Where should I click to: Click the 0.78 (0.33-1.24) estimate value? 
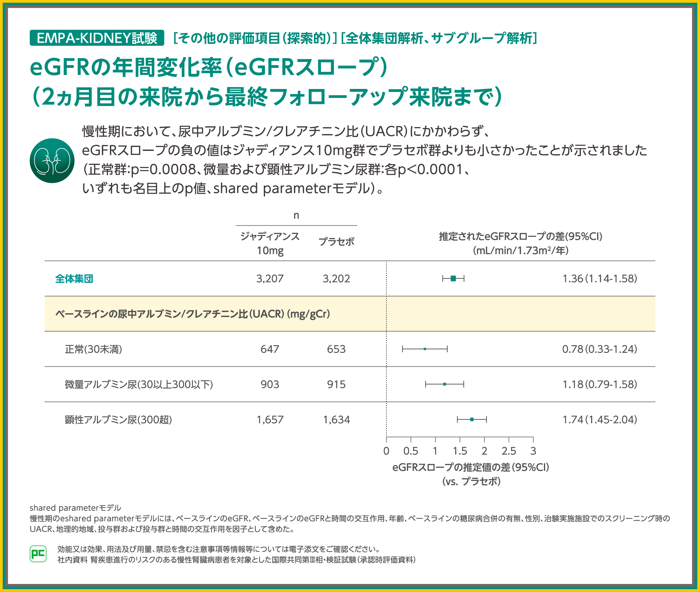600,349
